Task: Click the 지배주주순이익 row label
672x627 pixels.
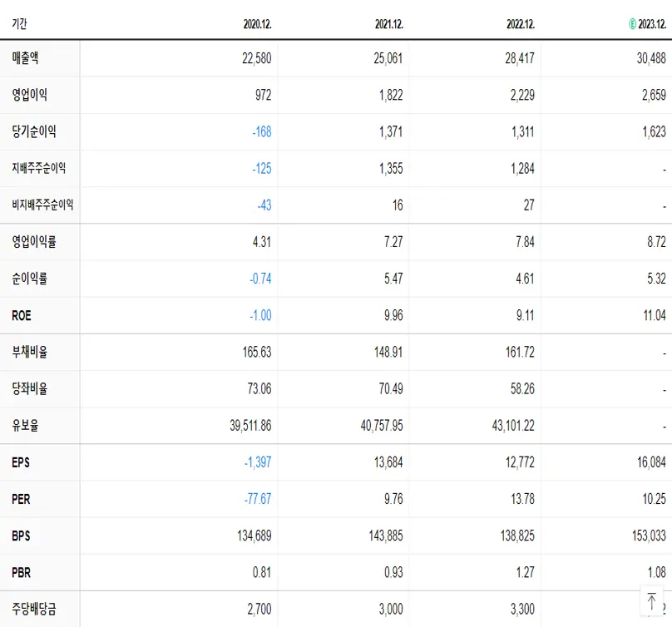Action: coord(40,168)
